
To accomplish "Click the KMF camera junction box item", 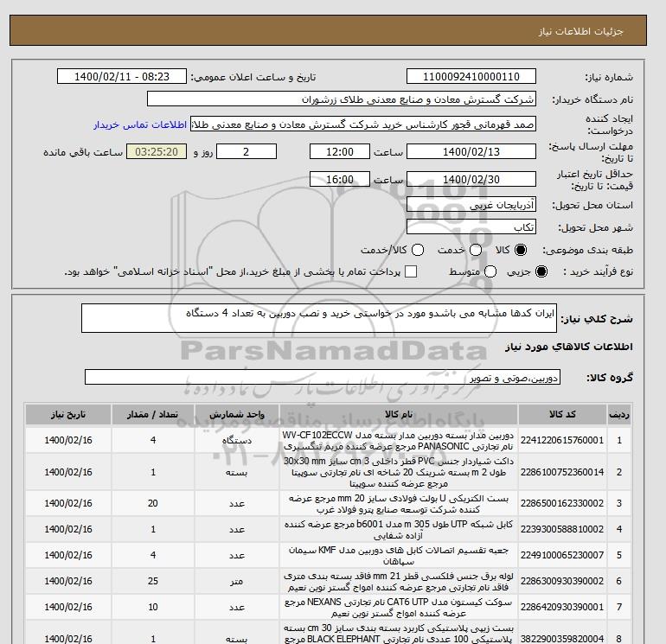I will (x=399, y=555).
